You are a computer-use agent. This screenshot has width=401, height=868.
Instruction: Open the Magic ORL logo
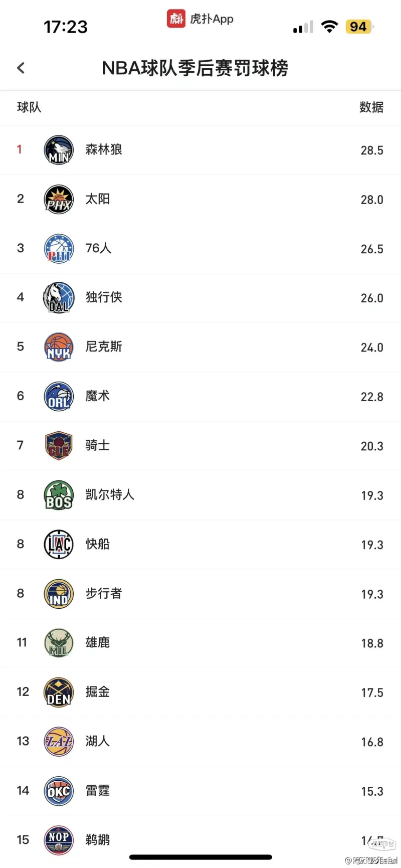point(59,396)
